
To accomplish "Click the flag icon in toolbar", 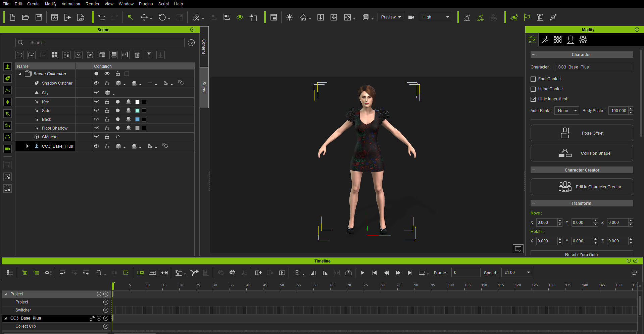I will click(x=527, y=17).
